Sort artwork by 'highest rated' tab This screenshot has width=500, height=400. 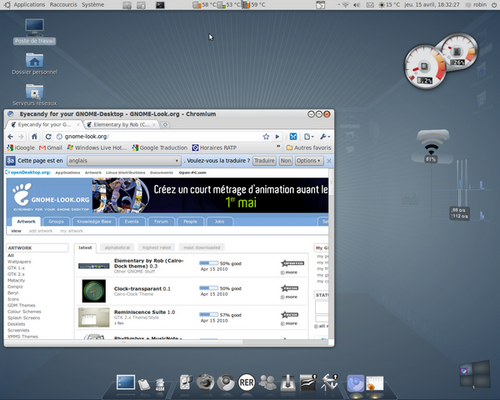157,247
